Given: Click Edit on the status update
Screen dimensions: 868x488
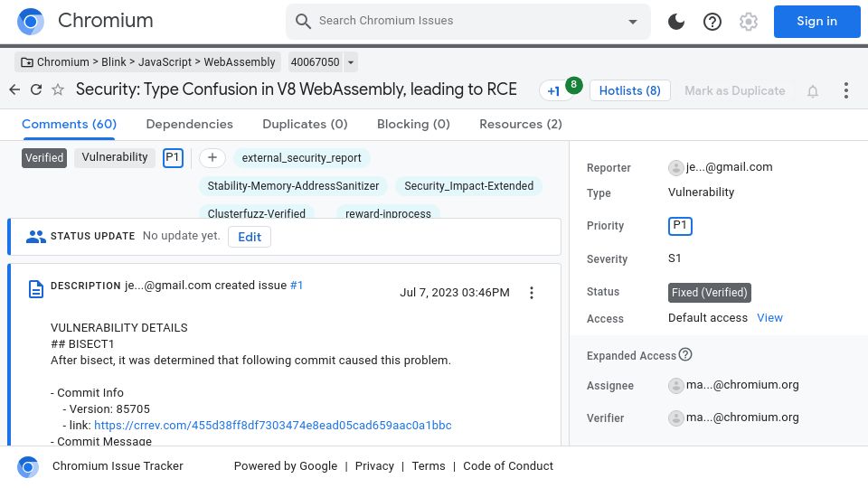Looking at the screenshot, I should 250,237.
